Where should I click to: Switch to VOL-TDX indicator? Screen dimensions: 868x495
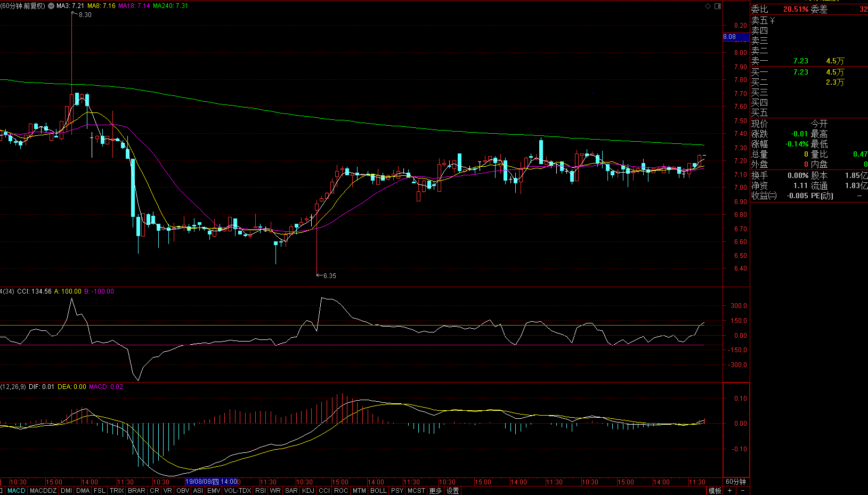[238, 491]
